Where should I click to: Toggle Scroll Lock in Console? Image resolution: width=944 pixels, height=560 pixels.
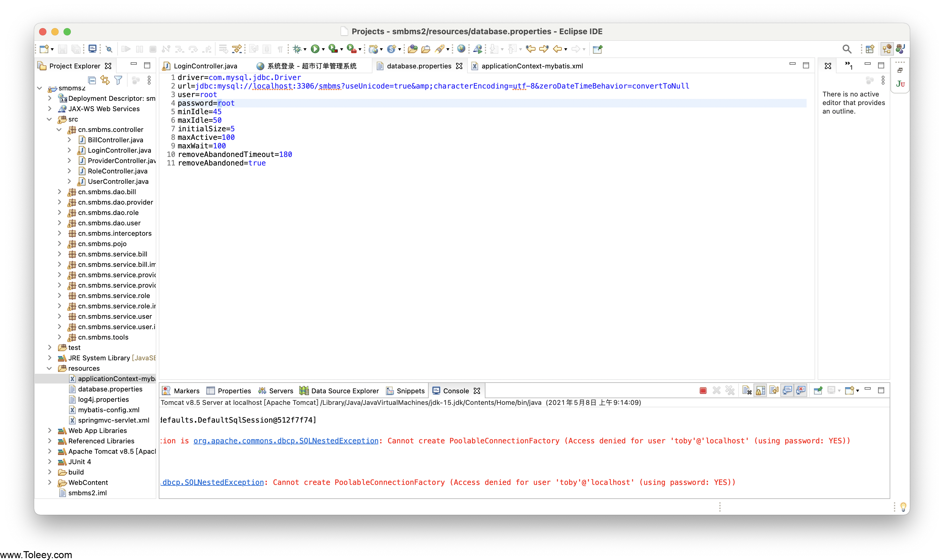760,391
